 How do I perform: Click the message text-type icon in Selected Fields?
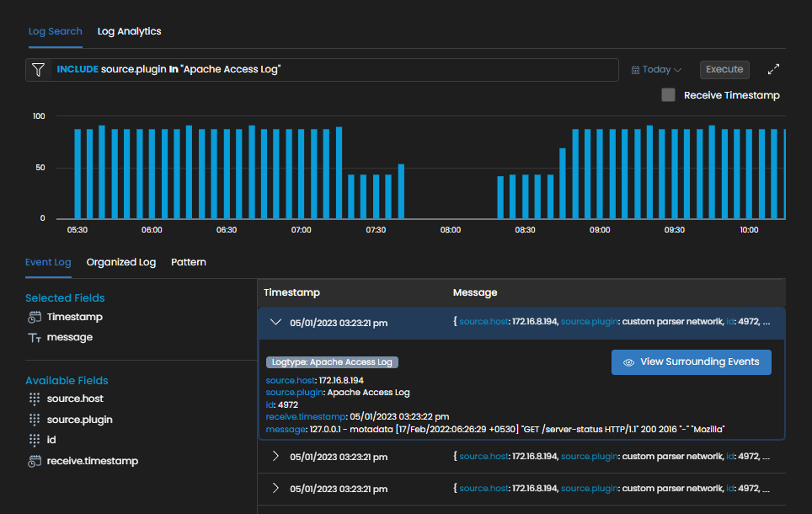[35, 338]
